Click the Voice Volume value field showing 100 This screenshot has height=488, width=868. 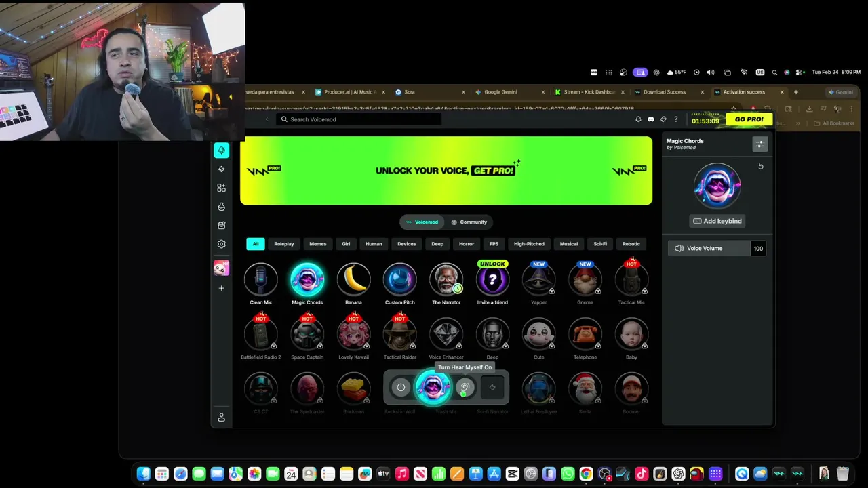tap(758, 248)
